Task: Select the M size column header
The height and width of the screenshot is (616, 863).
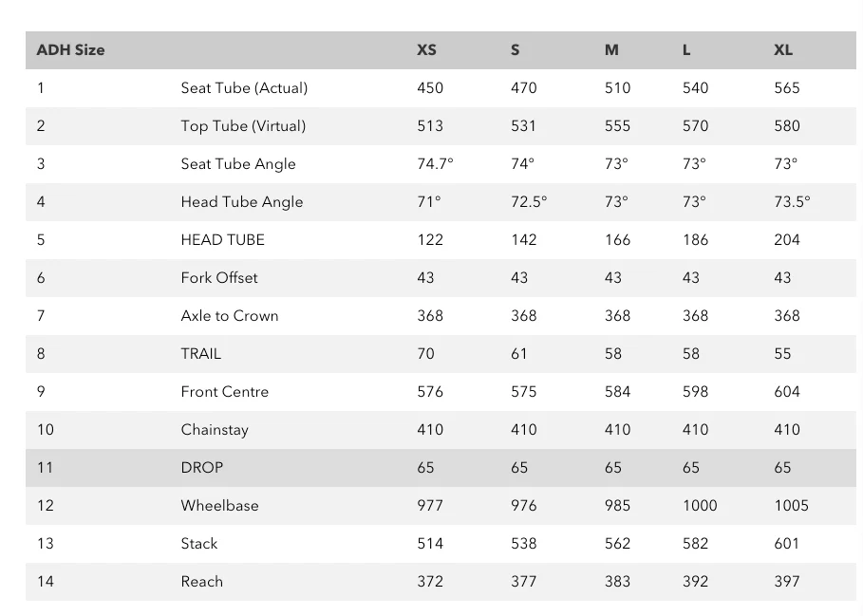Action: (611, 49)
